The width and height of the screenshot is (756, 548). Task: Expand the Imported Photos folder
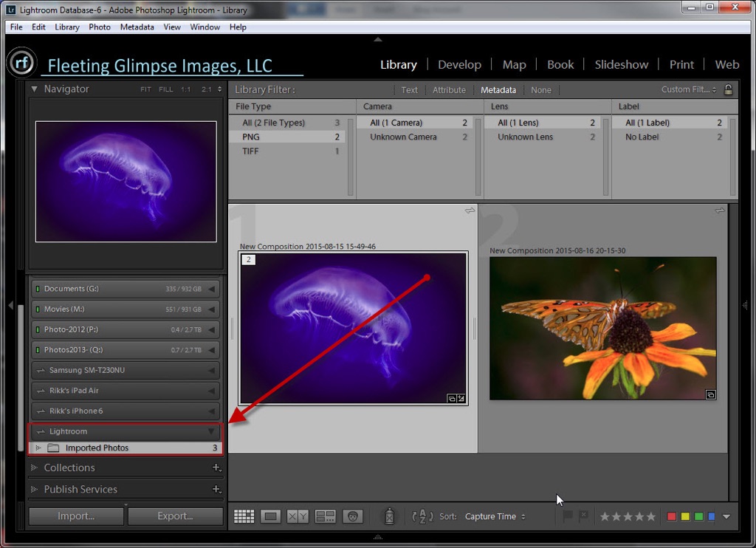[38, 448]
